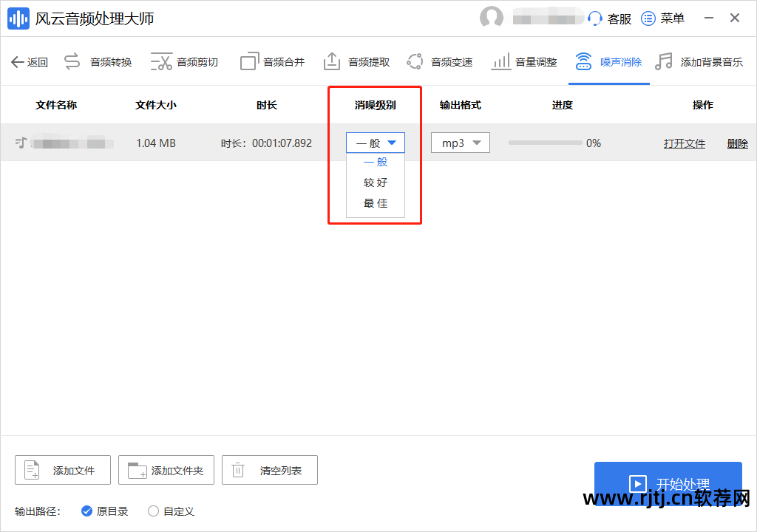The width and height of the screenshot is (757, 532).
Task: Switch to 音频变速 tab
Action: point(439,62)
